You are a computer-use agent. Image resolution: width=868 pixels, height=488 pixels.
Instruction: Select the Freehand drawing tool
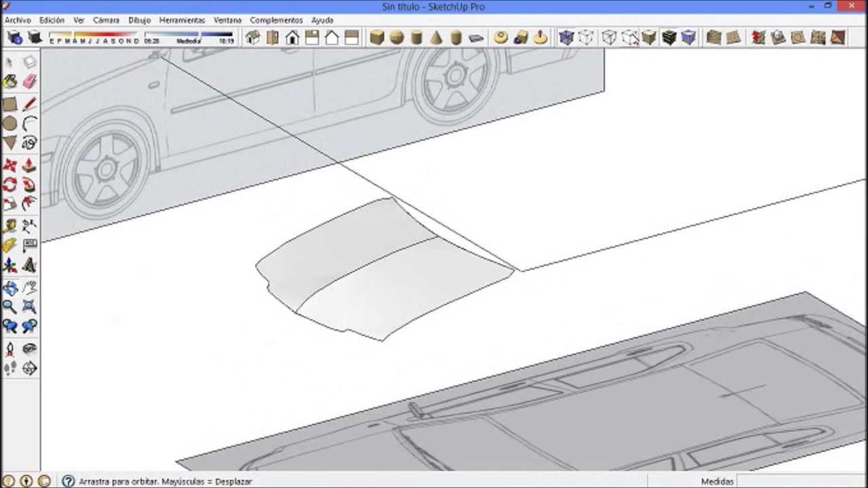[29, 143]
